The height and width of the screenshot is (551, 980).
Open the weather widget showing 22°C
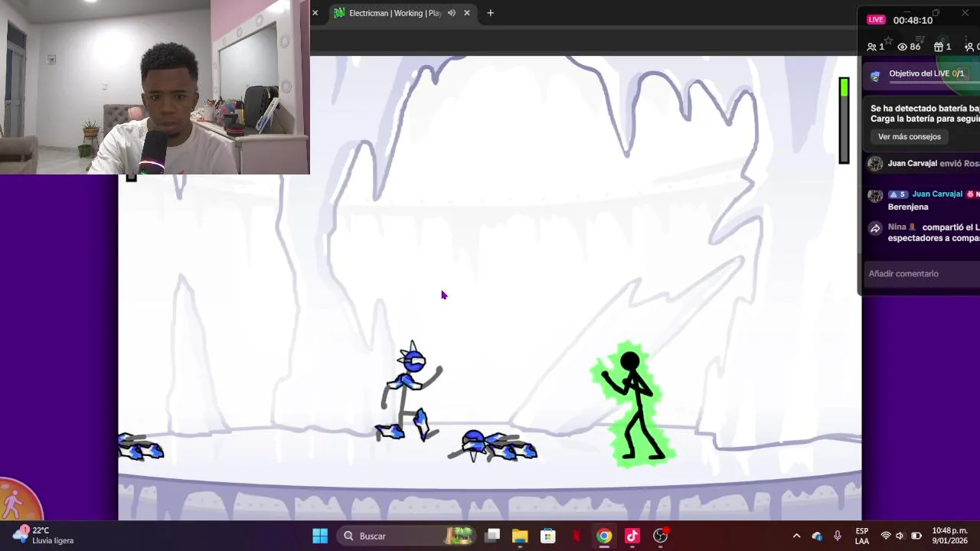pos(44,535)
